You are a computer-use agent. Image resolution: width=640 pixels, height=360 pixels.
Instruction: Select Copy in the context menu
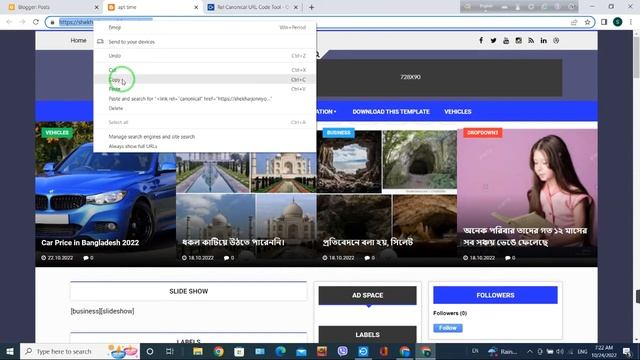pos(205,80)
